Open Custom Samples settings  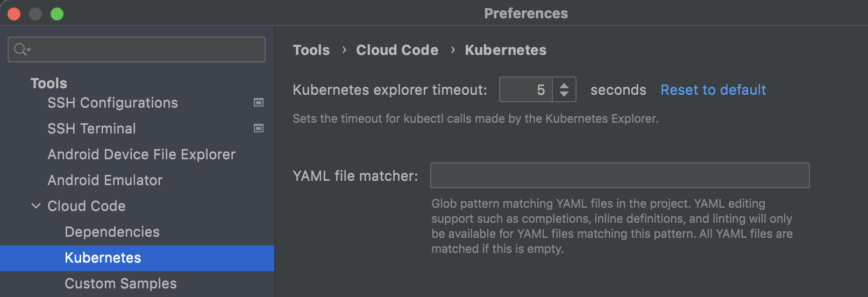[120, 284]
